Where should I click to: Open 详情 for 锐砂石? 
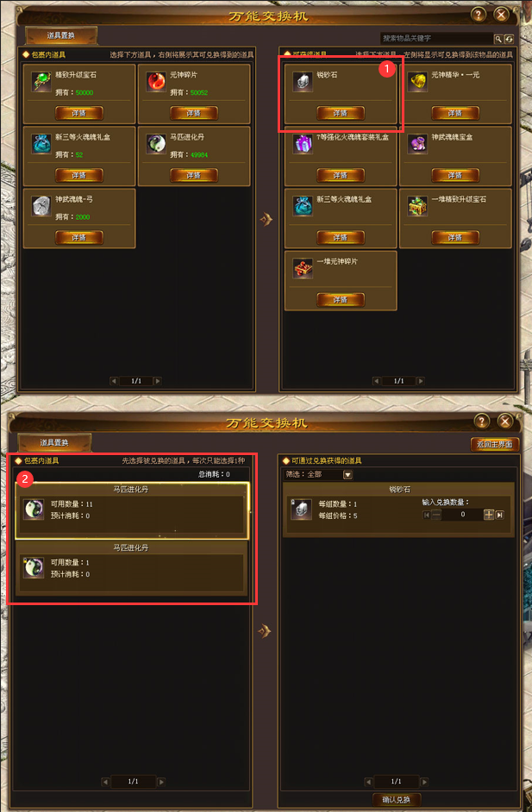click(x=341, y=113)
